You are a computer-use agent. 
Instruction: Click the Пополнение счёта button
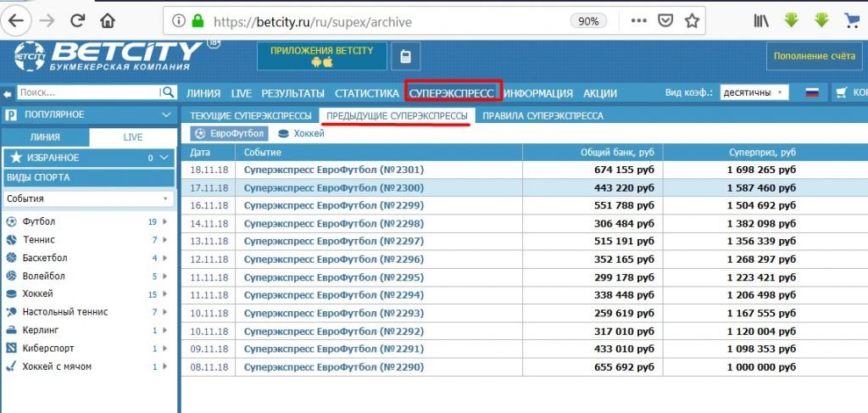[x=815, y=56]
